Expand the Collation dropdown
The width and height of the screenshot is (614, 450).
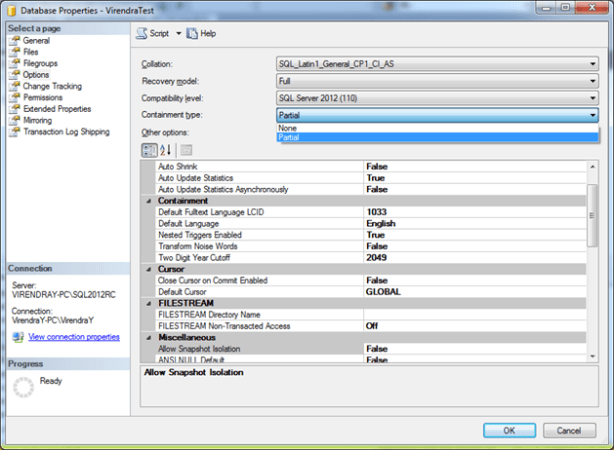click(593, 64)
